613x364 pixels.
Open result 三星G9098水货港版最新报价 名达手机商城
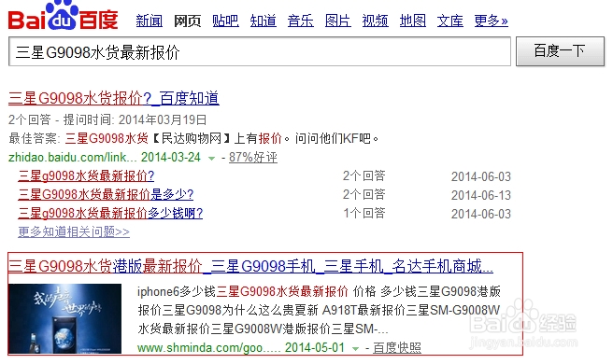pyautogui.click(x=250, y=266)
